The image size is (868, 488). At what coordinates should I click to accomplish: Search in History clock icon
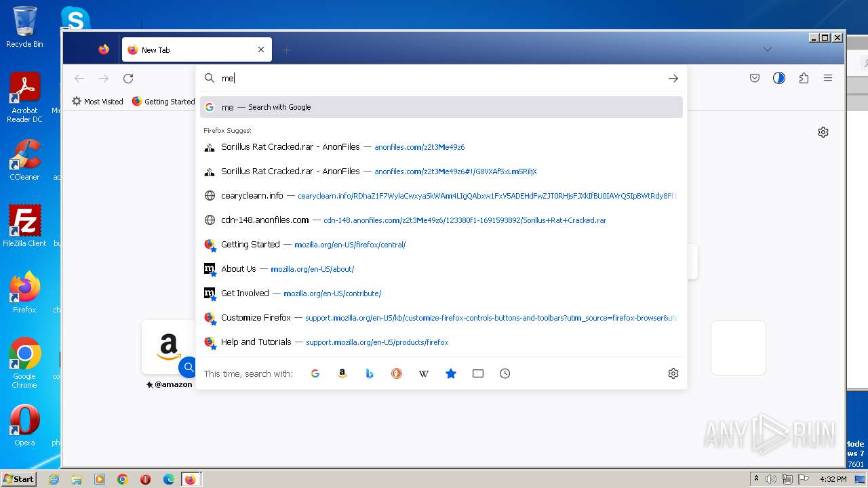[505, 373]
